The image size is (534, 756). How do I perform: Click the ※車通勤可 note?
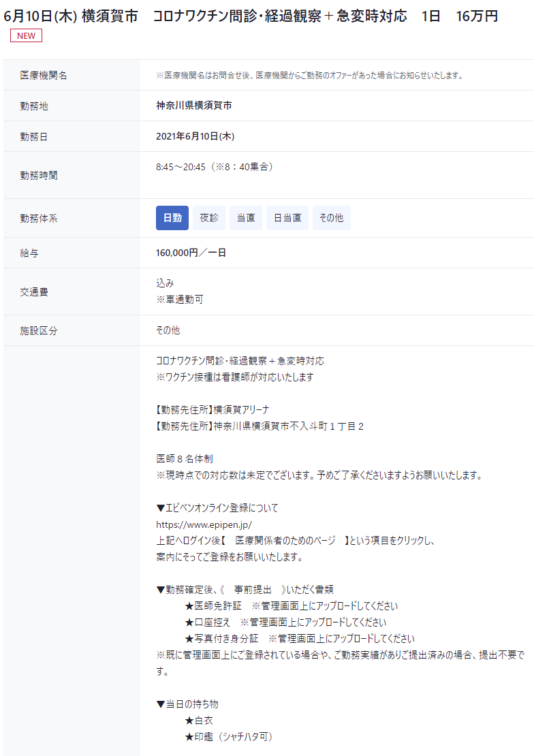pyautogui.click(x=179, y=300)
